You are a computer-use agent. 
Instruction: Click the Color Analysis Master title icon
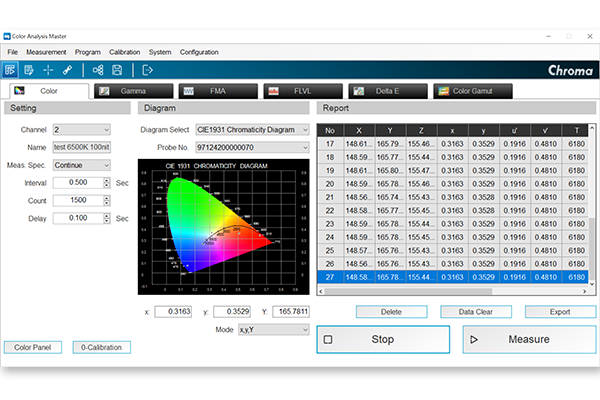[x=7, y=36]
